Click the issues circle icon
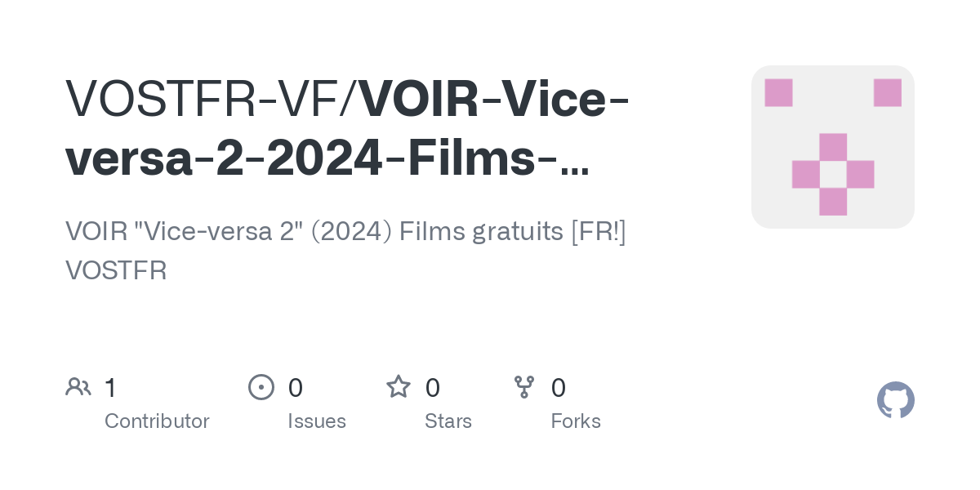Screen dimensions: 980x490 coord(261,387)
